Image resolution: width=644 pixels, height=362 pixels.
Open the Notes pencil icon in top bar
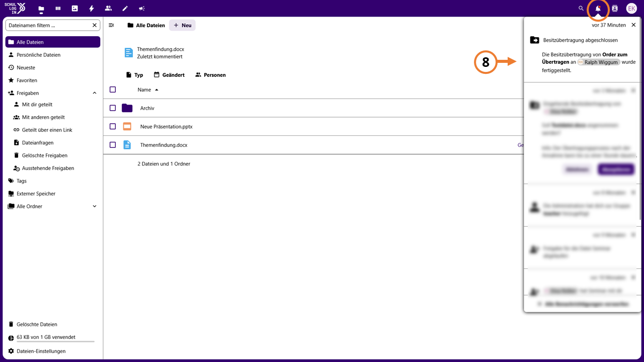[x=125, y=9]
